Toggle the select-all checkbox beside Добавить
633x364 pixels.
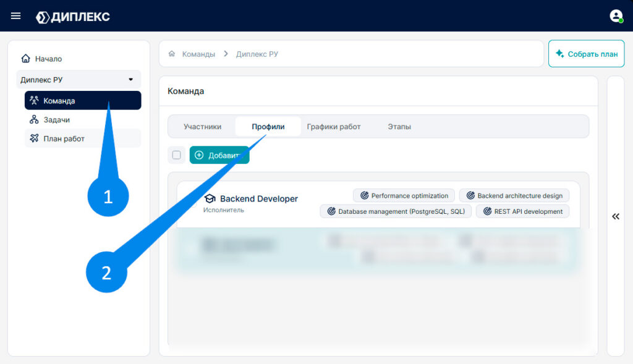click(176, 155)
